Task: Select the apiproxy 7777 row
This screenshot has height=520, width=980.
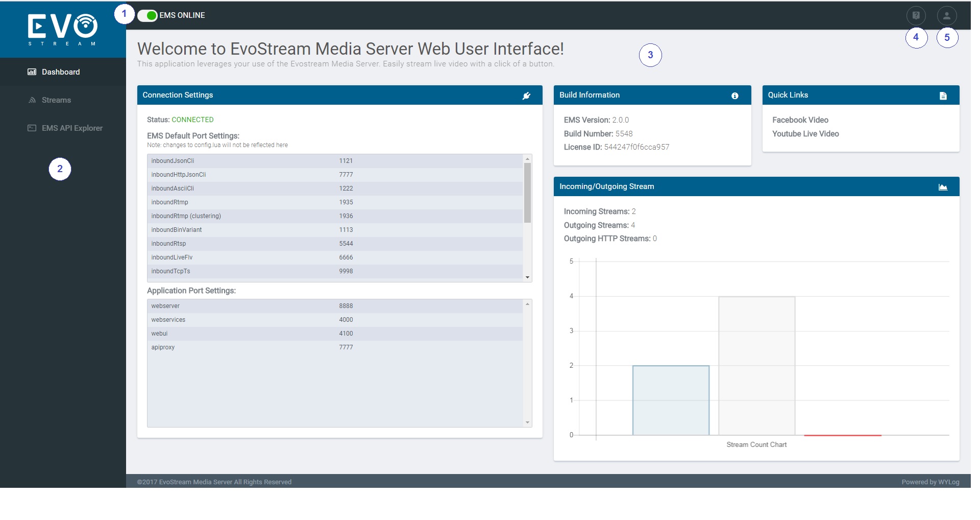Action: coord(335,347)
